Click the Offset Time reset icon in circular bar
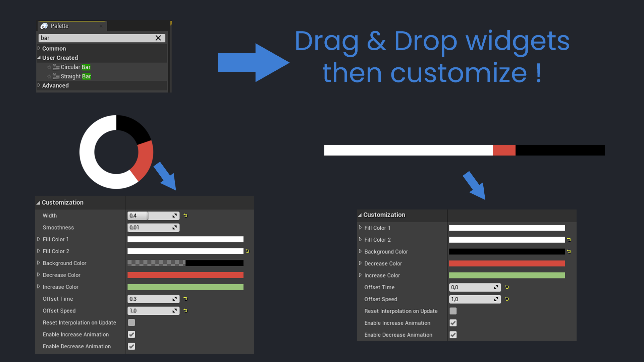This screenshot has height=362, width=644. [186, 299]
